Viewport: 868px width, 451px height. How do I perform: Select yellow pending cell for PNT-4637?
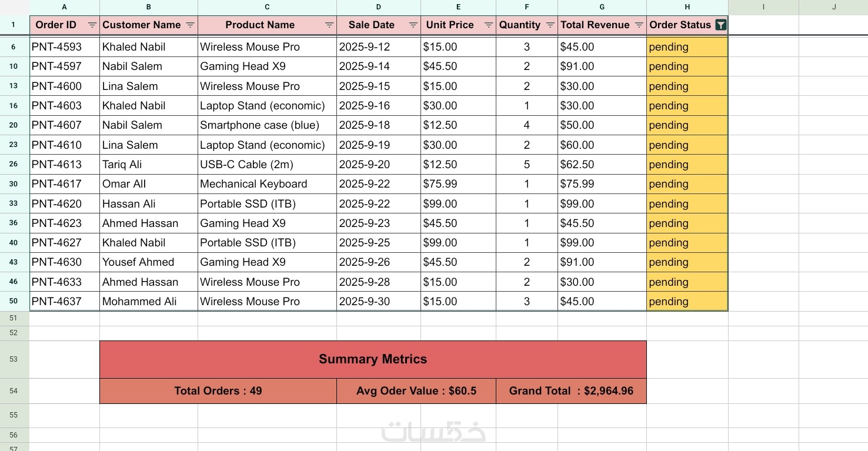[x=686, y=301]
